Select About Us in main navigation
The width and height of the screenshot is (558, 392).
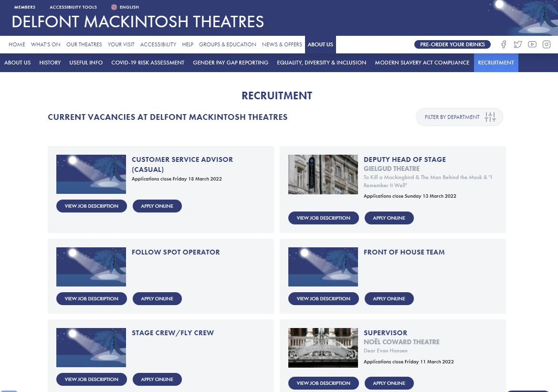[x=320, y=44]
